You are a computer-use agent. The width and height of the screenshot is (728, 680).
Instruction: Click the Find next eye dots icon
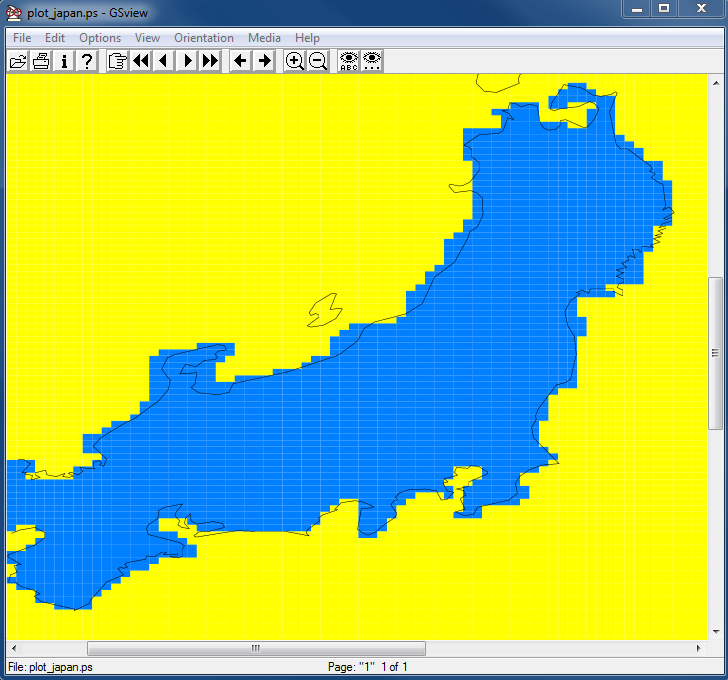tap(372, 61)
